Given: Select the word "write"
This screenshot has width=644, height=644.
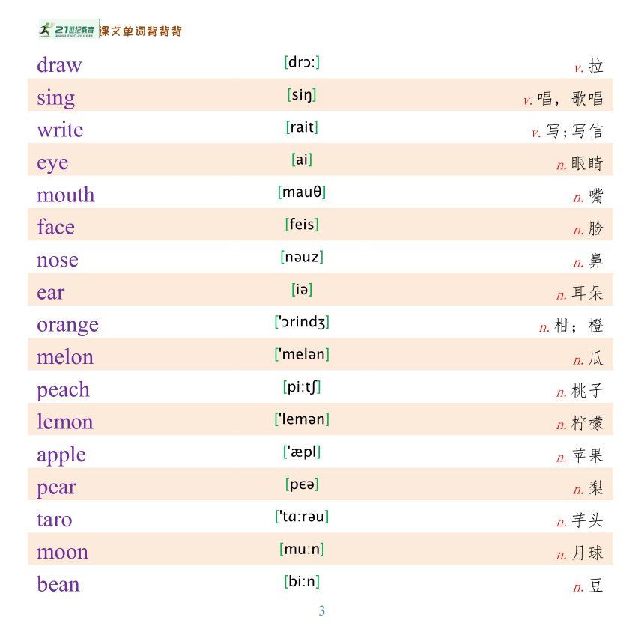Looking at the screenshot, I should (x=61, y=130).
